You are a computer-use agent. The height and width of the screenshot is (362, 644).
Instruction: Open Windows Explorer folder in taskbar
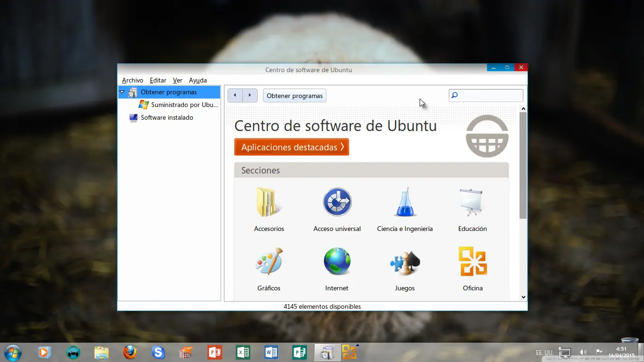point(101,352)
